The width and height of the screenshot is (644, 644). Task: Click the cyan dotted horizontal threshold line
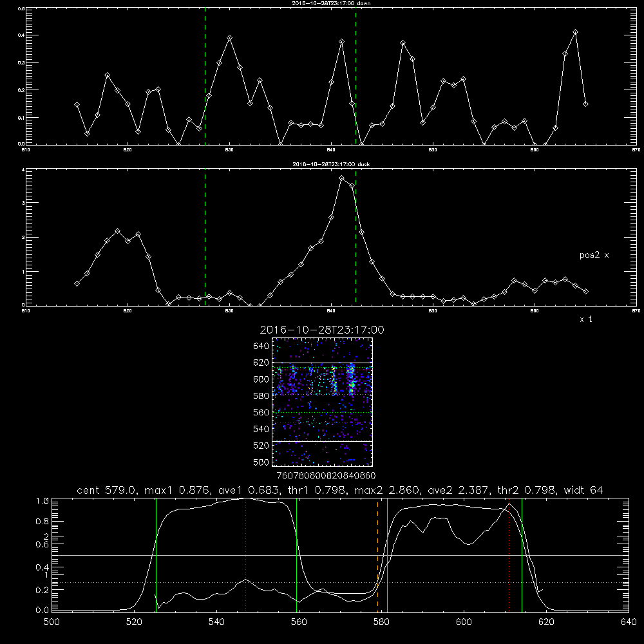340,582
